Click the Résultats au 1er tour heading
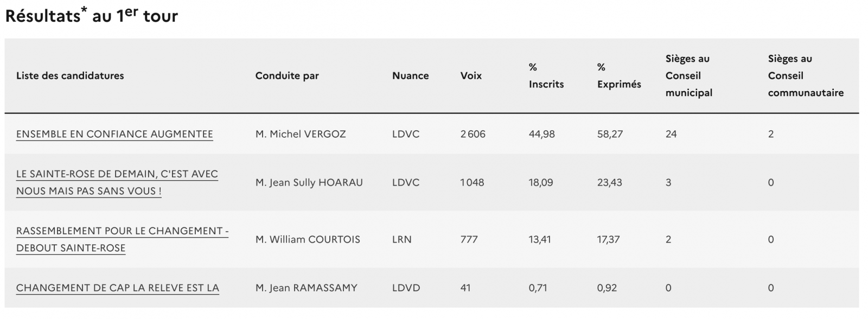Image resolution: width=868 pixels, height=319 pixels. (x=92, y=16)
